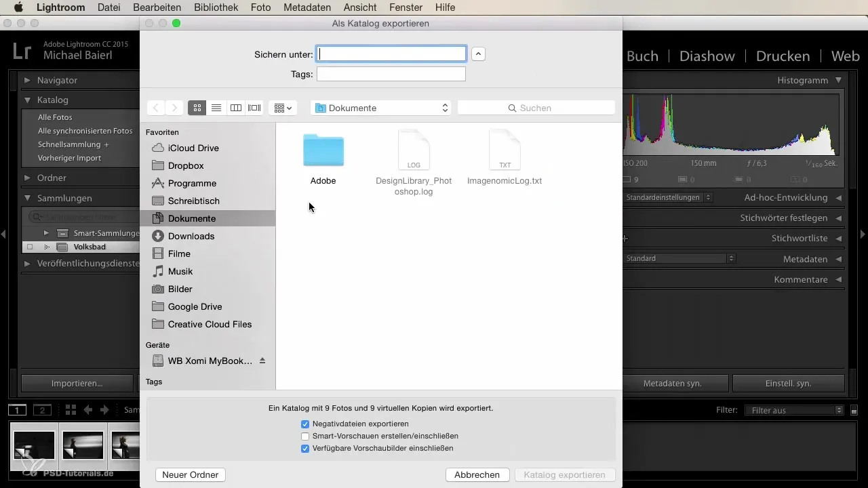Switch to cover flow view in the dialog
Screen dimensions: 868x488
(254, 108)
